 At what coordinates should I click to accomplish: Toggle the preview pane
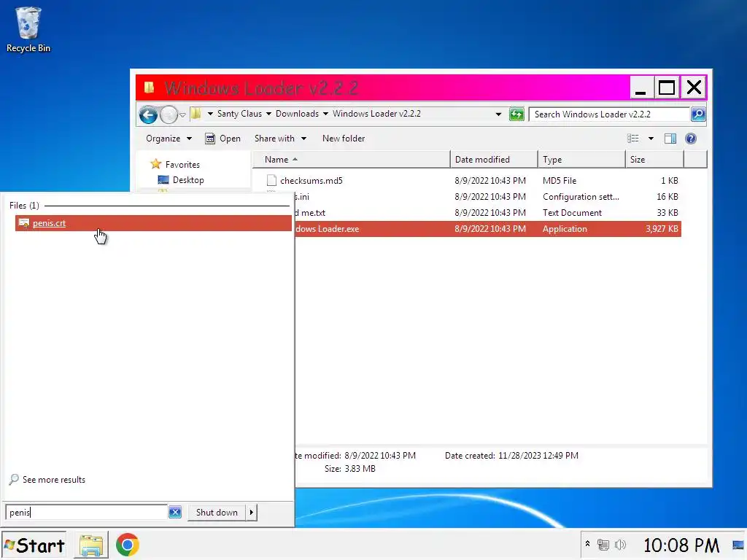pyautogui.click(x=670, y=139)
